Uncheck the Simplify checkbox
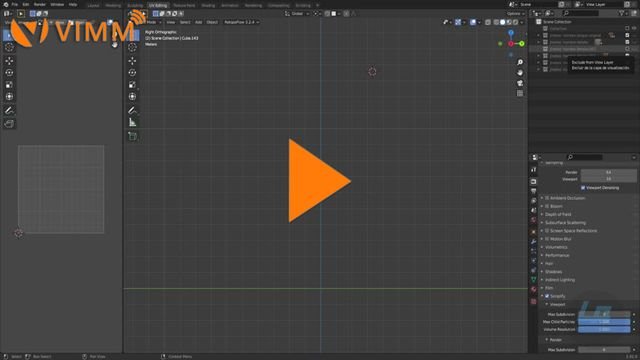This screenshot has width=640, height=360. click(x=547, y=296)
